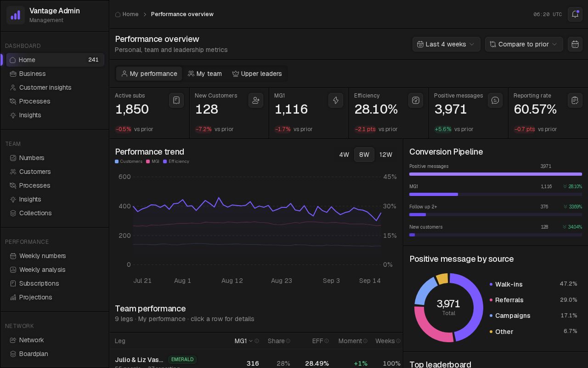This screenshot has height=368, width=588.
Task: Open Customer insights page
Action: coord(55,87)
